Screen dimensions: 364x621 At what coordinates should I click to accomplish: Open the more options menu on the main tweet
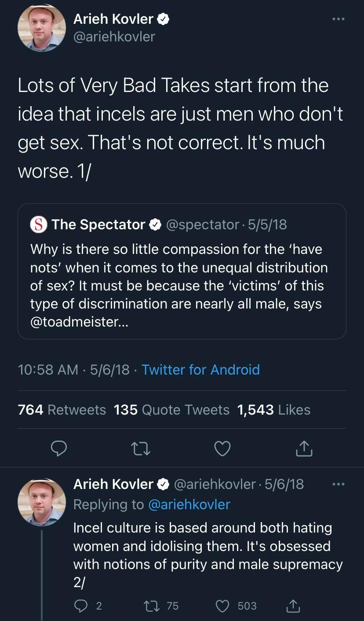(338, 19)
